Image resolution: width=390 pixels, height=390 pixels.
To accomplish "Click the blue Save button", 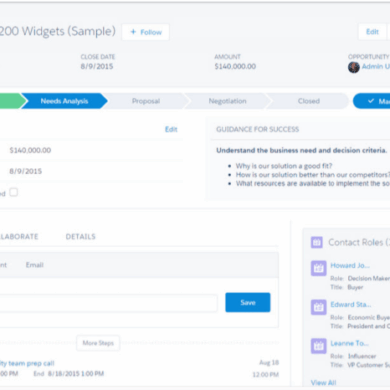I will 248,302.
